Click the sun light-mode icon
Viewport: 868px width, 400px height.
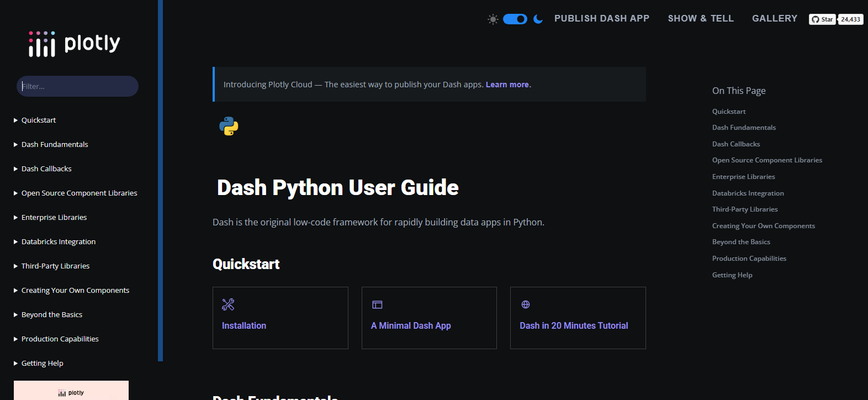point(493,19)
